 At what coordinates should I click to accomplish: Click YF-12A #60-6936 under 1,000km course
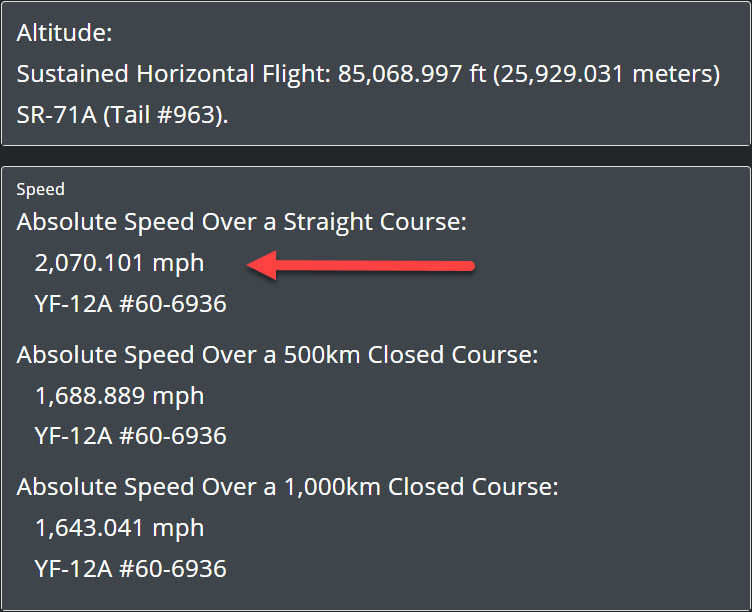pyautogui.click(x=130, y=569)
